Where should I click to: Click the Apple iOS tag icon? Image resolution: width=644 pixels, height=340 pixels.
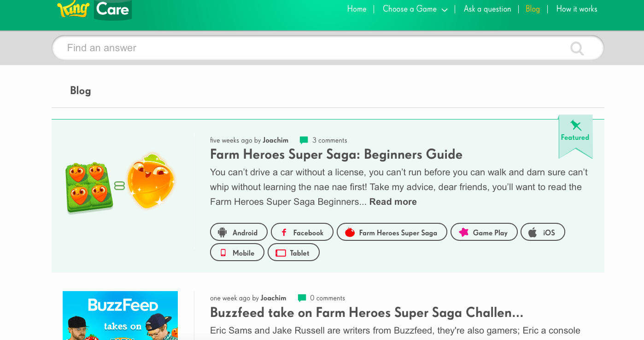pyautogui.click(x=533, y=233)
